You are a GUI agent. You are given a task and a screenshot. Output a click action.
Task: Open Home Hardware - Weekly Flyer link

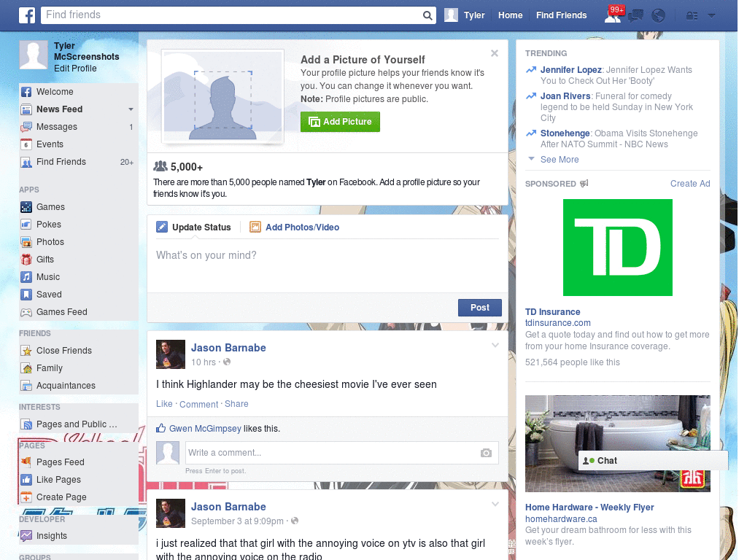coord(589,507)
